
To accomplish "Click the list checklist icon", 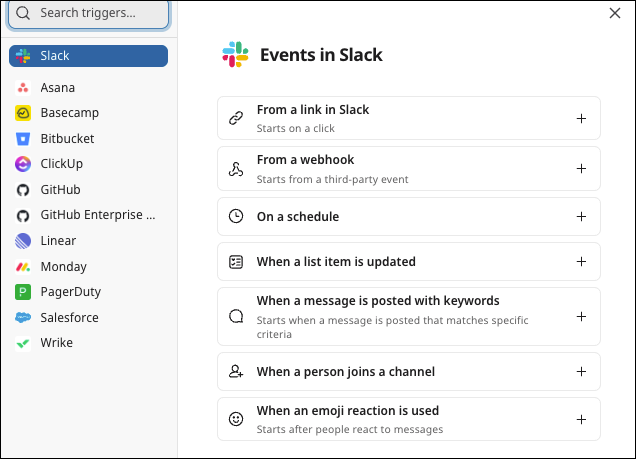I will (x=236, y=262).
